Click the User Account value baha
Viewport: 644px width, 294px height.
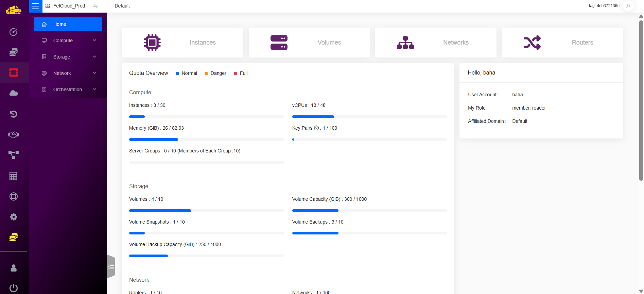coord(518,95)
